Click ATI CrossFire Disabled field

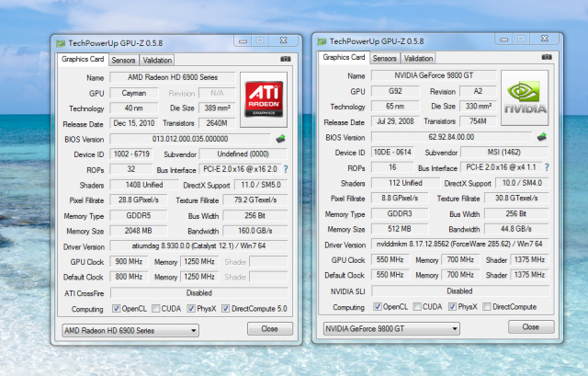(199, 292)
